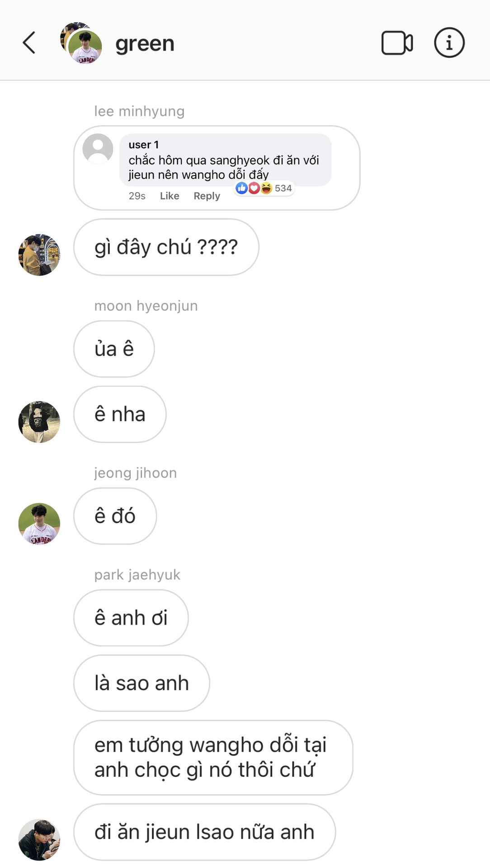490x868 pixels.
Task: View the 534 reactions emoji cluster
Action: pos(264,188)
